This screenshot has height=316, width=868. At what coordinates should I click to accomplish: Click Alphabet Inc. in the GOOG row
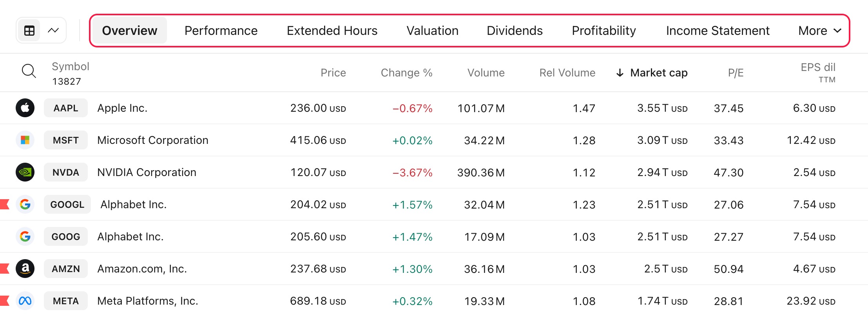[x=130, y=236]
